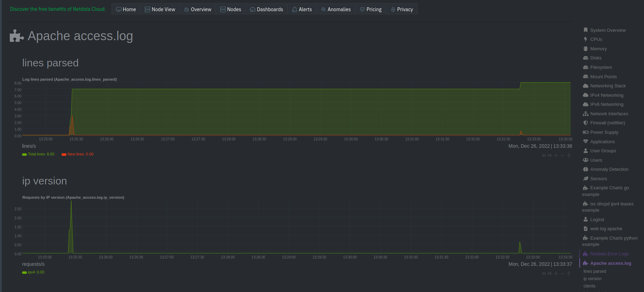Image resolution: width=644 pixels, height=292 pixels.
Task: Click the 'Requests by IP version' chart title
Action: point(73,197)
